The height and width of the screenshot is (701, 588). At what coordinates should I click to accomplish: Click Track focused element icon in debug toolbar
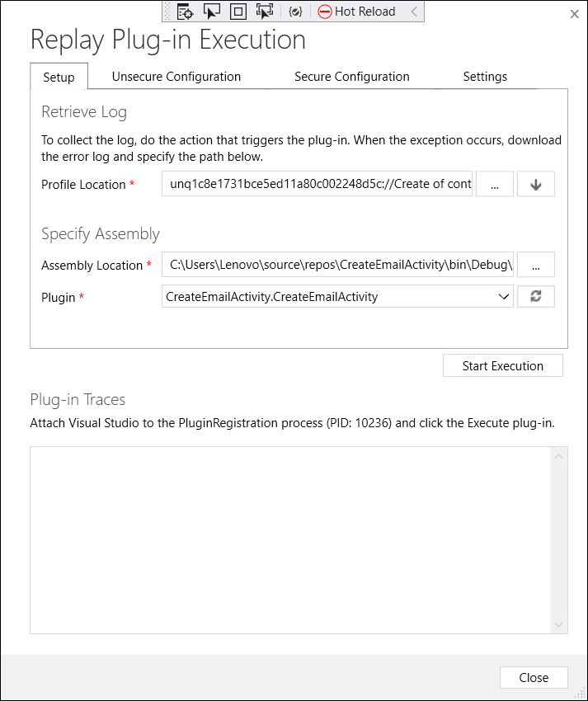265,12
